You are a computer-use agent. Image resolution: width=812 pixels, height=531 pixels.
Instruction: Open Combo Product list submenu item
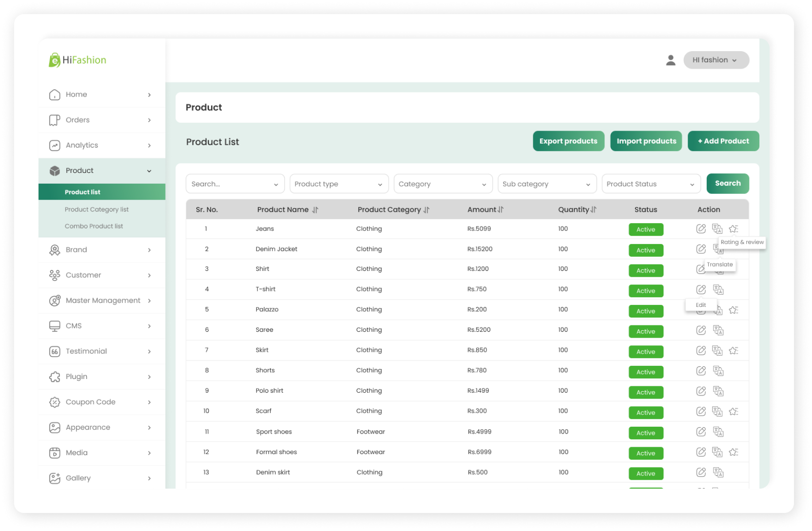click(94, 226)
